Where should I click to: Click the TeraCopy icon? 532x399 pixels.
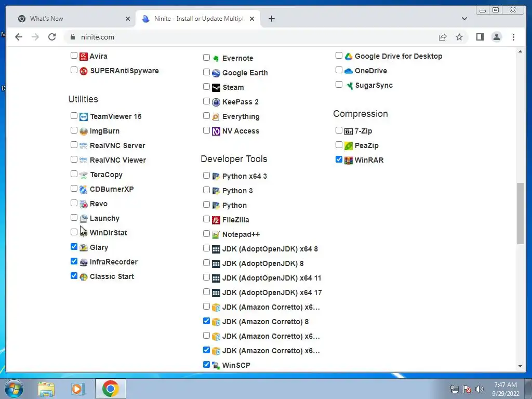click(x=84, y=175)
